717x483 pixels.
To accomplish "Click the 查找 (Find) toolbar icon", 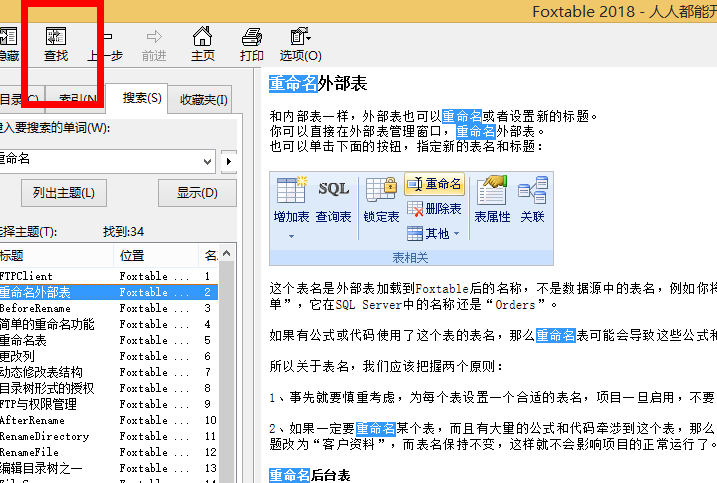I will coord(56,44).
